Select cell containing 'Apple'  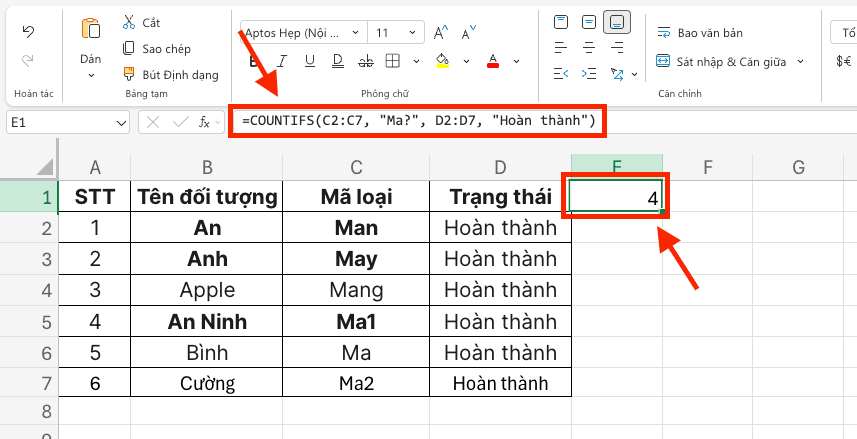click(x=207, y=290)
